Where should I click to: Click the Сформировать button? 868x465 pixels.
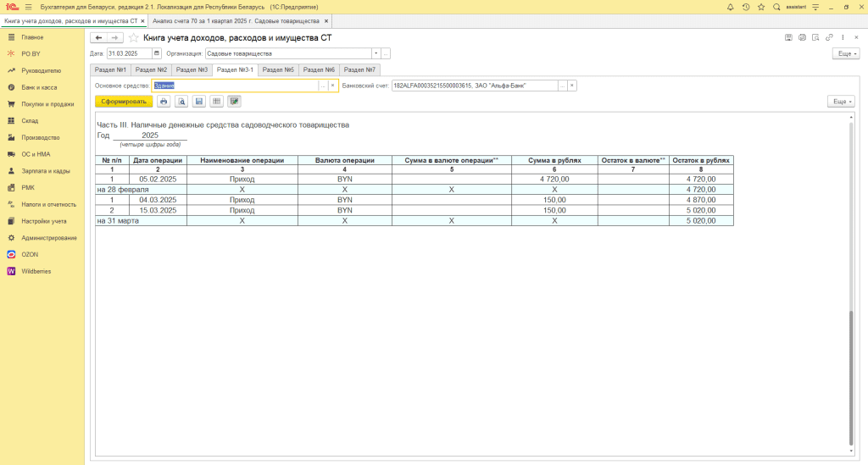(x=124, y=101)
